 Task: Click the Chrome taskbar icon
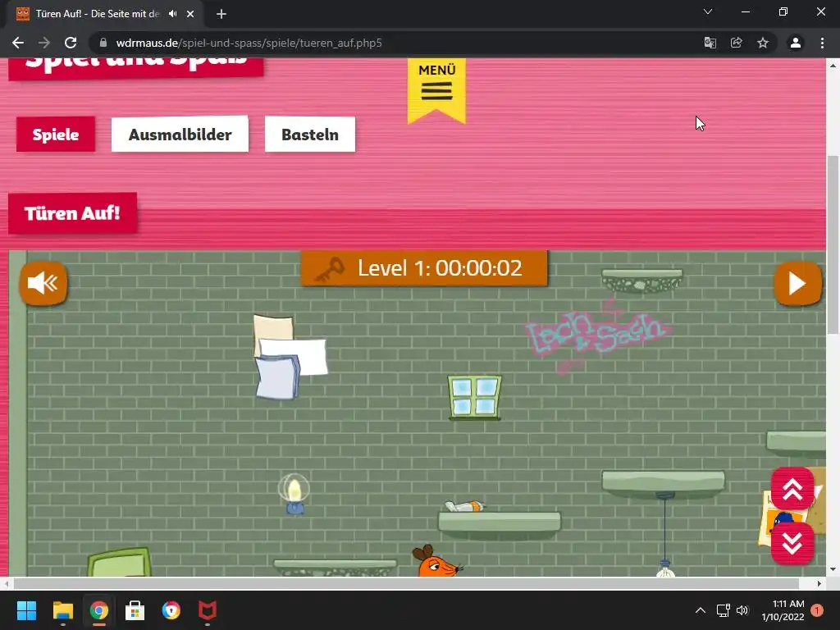(x=99, y=610)
